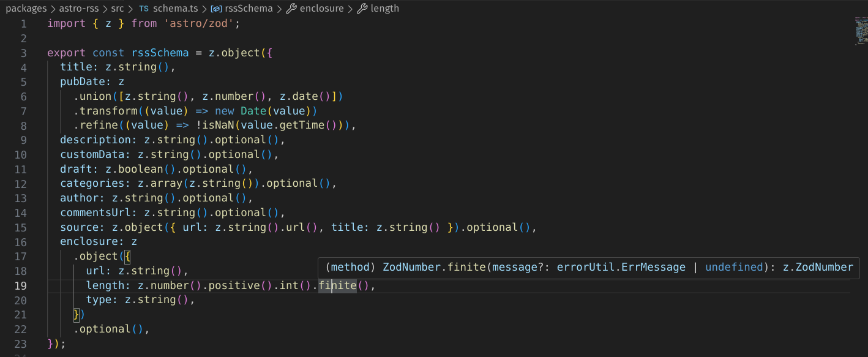Image resolution: width=868 pixels, height=357 pixels.
Task: Click the undefined keyword in the hover tooltip
Action: (x=734, y=267)
